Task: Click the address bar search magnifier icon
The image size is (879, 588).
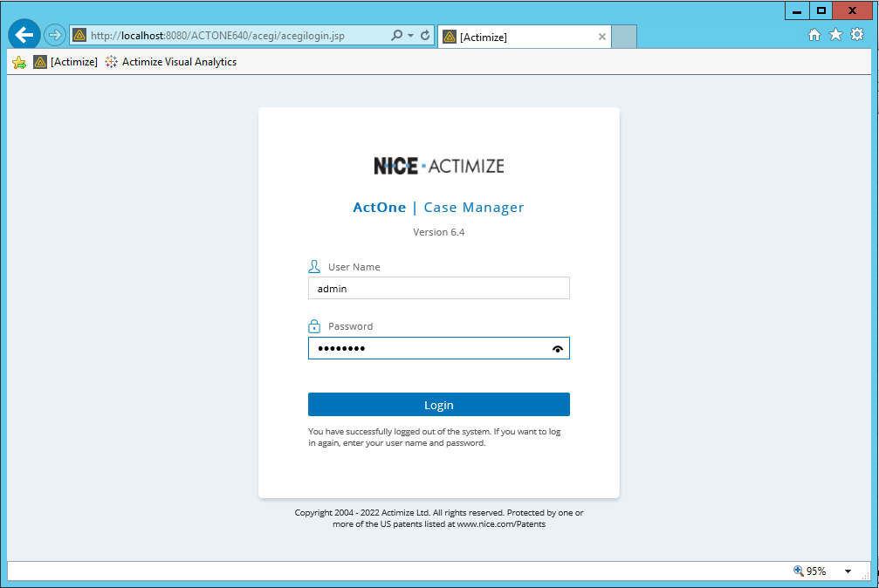Action: pos(396,35)
